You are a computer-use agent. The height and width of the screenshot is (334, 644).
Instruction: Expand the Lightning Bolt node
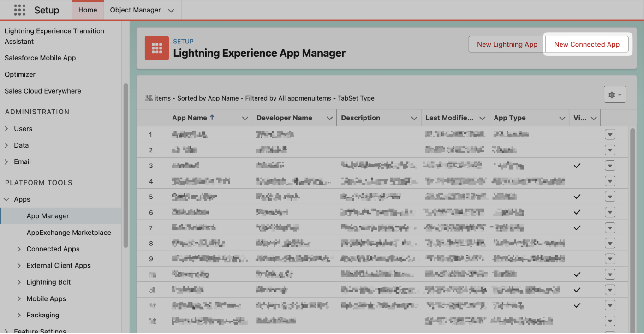pyautogui.click(x=19, y=282)
